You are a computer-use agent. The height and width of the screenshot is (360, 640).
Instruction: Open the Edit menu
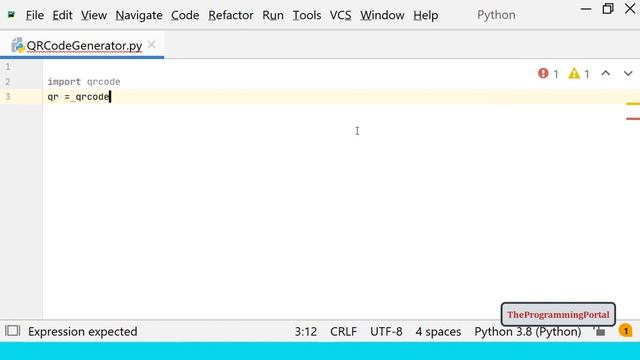(x=62, y=15)
